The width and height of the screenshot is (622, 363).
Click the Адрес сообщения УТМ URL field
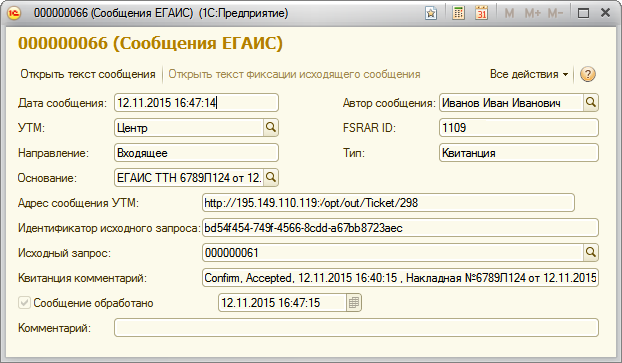point(388,203)
